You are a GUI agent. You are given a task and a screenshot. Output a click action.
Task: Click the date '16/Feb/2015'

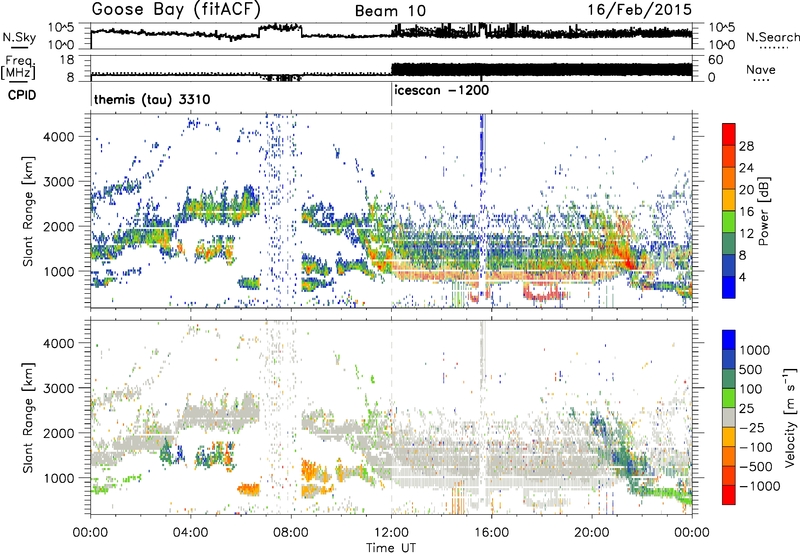[x=640, y=10]
